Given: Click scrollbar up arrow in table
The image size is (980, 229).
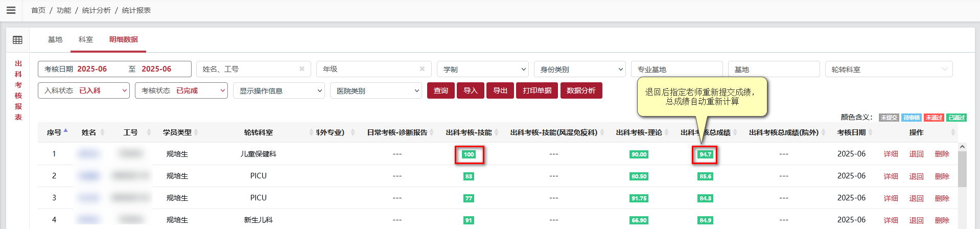Looking at the screenshot, I should click(962, 147).
